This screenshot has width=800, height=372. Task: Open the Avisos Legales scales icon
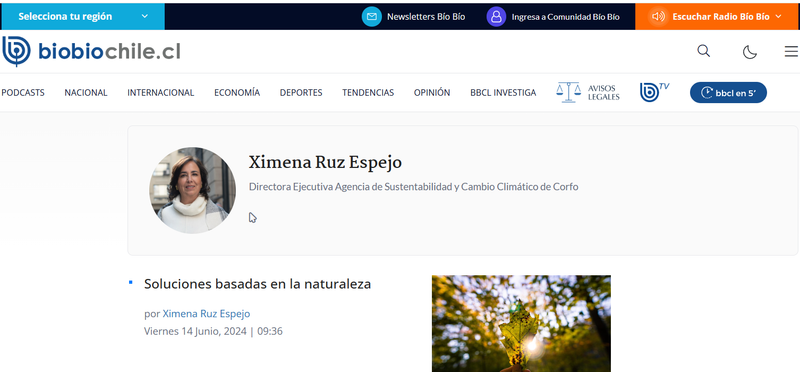pos(568,92)
